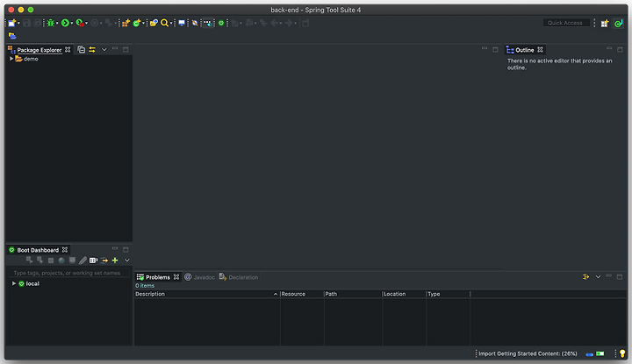Click the Open Task folder icon below toolbar
Image resolution: width=632 pixels, height=364 pixels.
click(12, 36)
